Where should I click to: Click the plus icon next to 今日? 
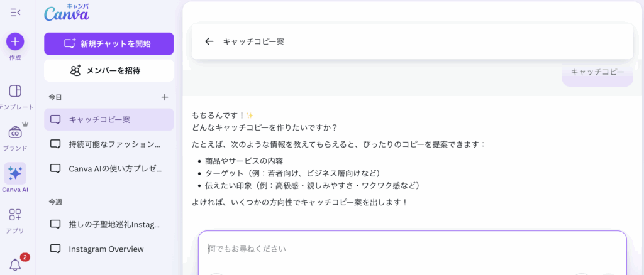[x=165, y=97]
